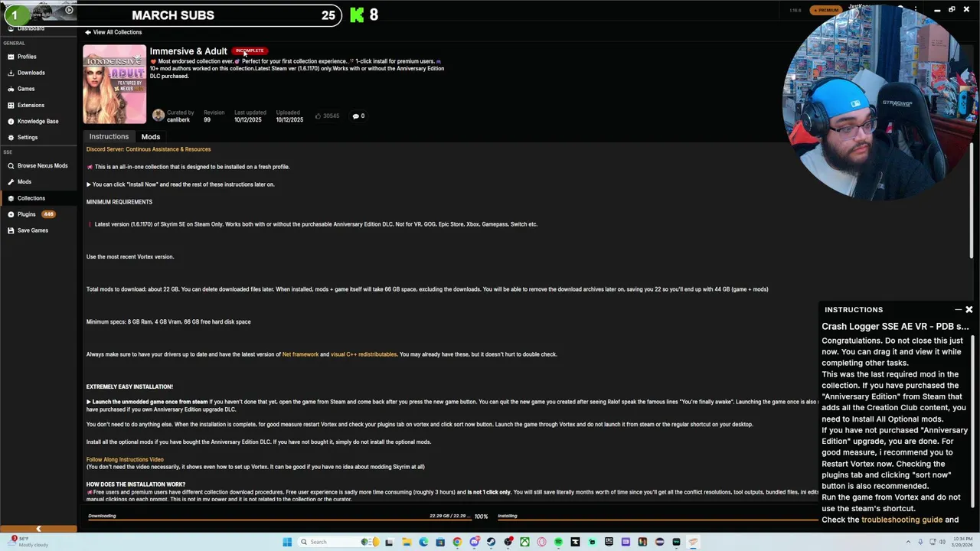Open the Plugins page
This screenshot has width=980, height=551.
[x=27, y=214]
